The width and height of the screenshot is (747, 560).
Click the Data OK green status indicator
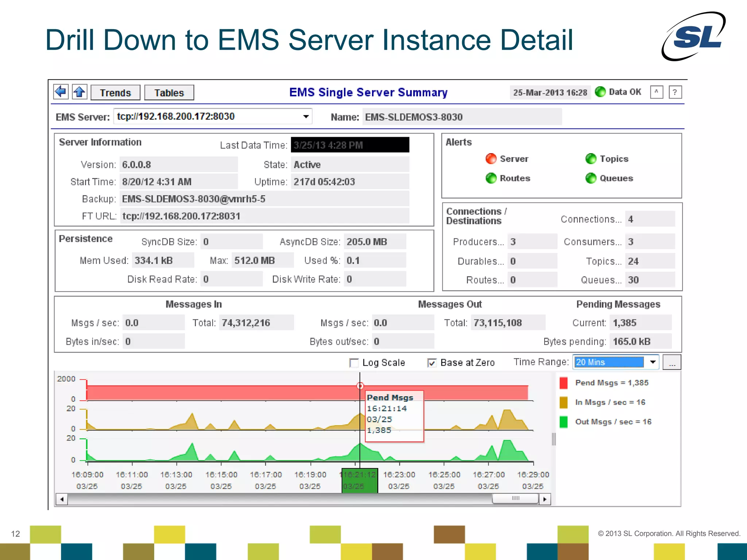pyautogui.click(x=600, y=92)
